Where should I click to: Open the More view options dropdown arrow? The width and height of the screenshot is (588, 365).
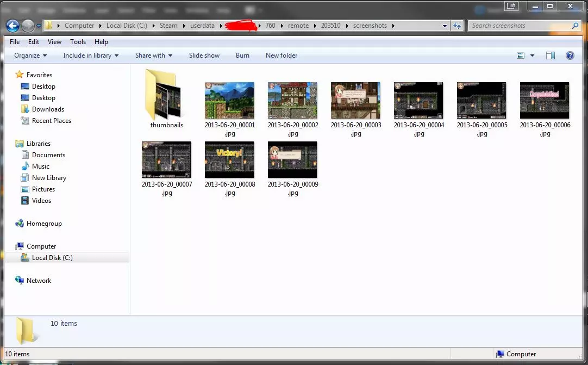[531, 55]
